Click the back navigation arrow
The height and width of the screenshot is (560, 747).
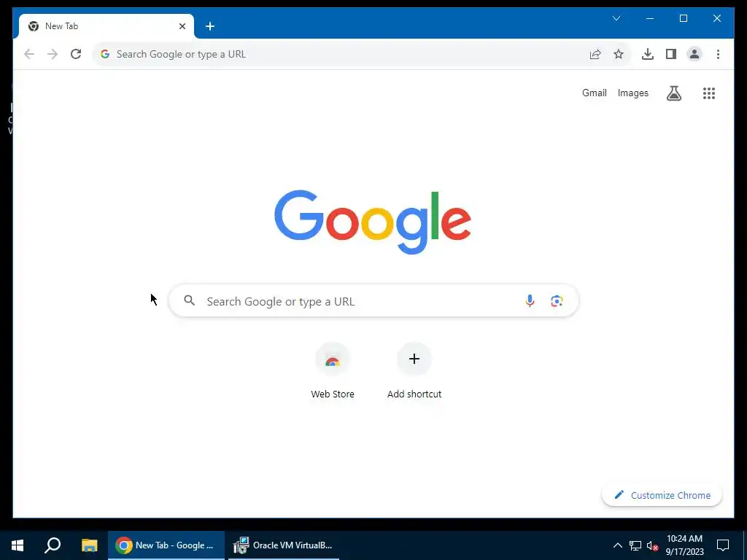(29, 54)
